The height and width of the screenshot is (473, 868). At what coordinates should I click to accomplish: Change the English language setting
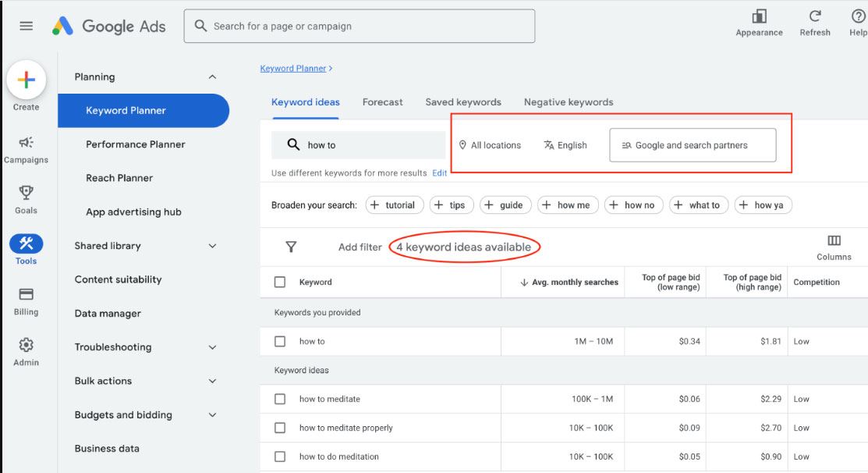[x=565, y=145]
